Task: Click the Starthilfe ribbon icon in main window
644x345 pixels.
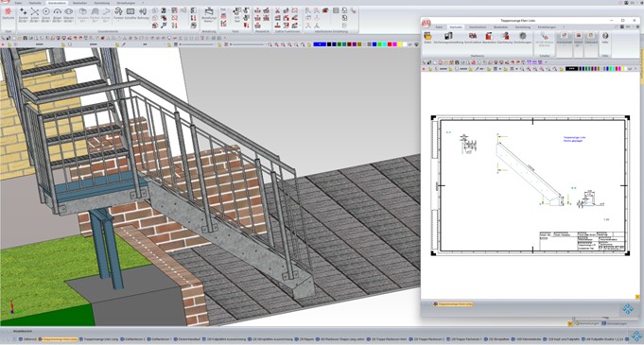Action: [x=9, y=14]
